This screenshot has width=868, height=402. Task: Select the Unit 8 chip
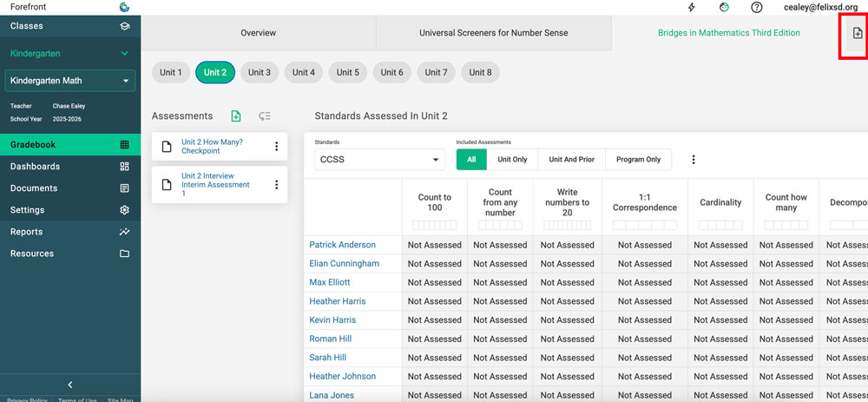point(481,73)
